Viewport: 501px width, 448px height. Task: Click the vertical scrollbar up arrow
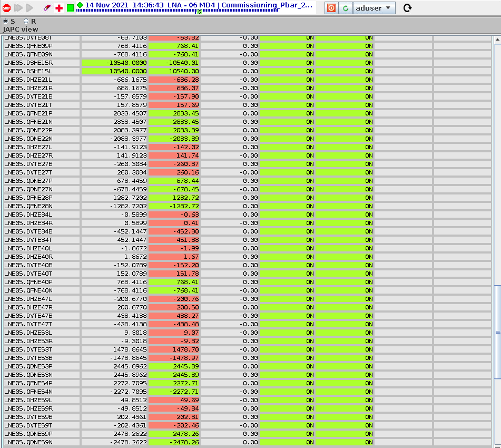(x=497, y=40)
